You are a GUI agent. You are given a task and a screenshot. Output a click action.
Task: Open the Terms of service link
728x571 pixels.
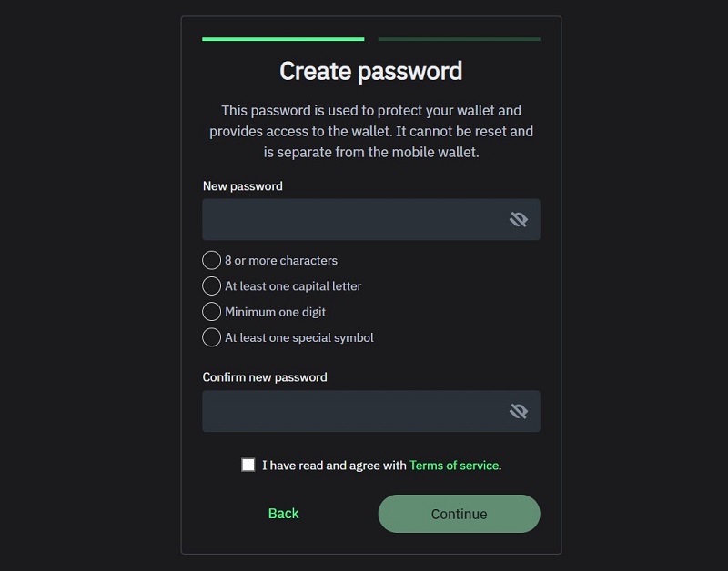click(x=454, y=465)
